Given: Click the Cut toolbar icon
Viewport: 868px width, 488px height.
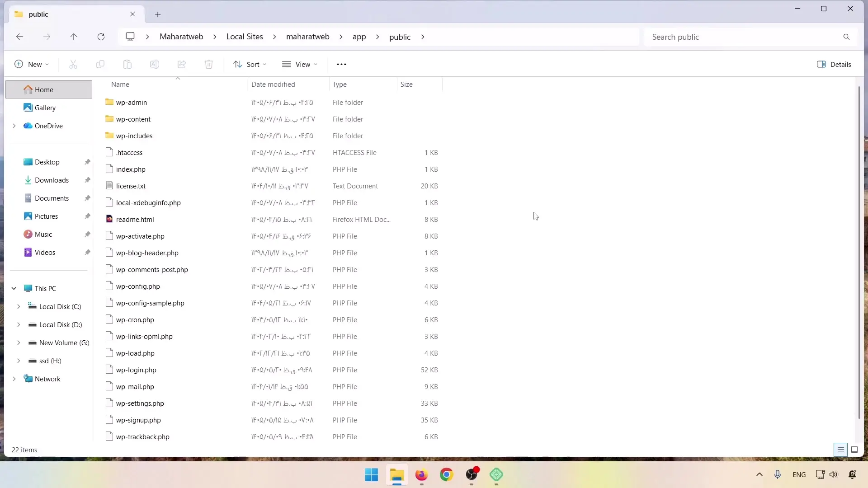Looking at the screenshot, I should 73,64.
